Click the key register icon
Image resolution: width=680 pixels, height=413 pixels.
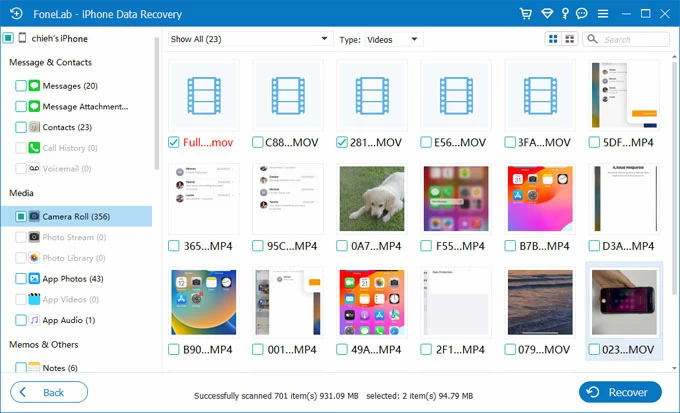[567, 13]
